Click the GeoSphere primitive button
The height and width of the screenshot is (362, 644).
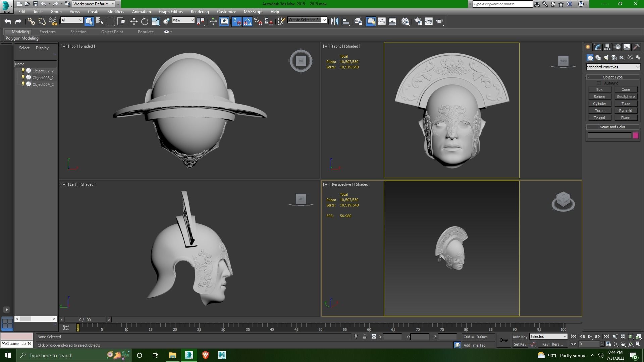tap(626, 97)
